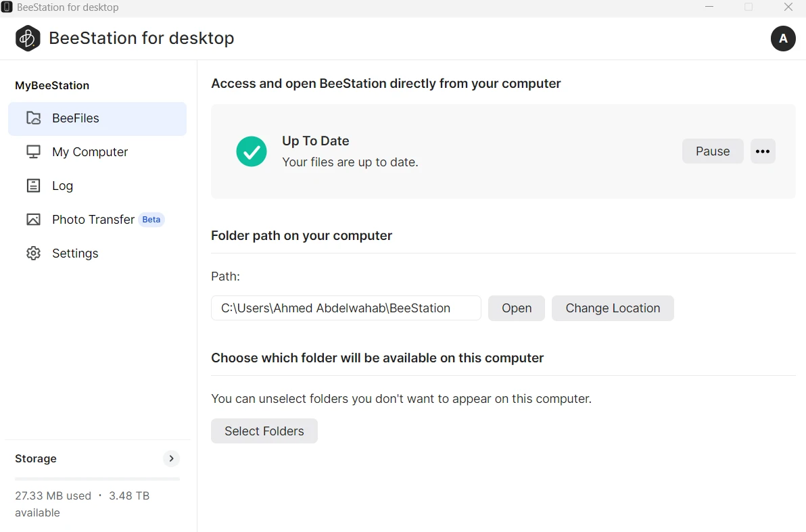Click the small app icon in title bar
This screenshot has width=806, height=532.
pyautogui.click(x=7, y=7)
